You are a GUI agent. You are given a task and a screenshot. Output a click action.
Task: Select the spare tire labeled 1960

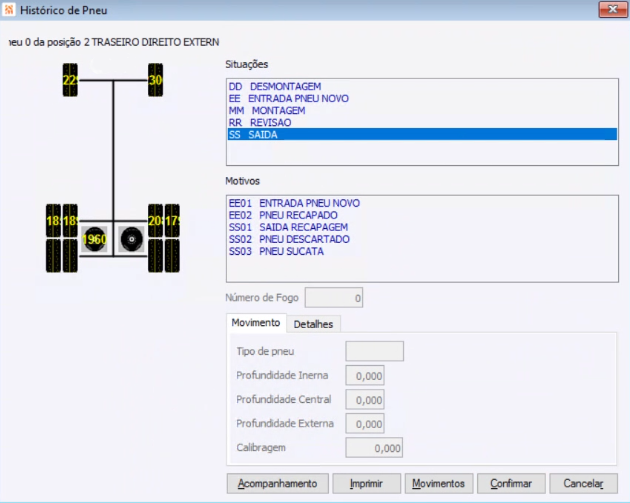point(94,239)
